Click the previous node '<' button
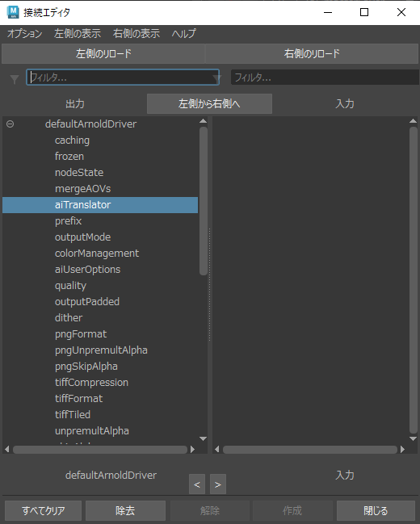The image size is (420, 524). pos(197,484)
